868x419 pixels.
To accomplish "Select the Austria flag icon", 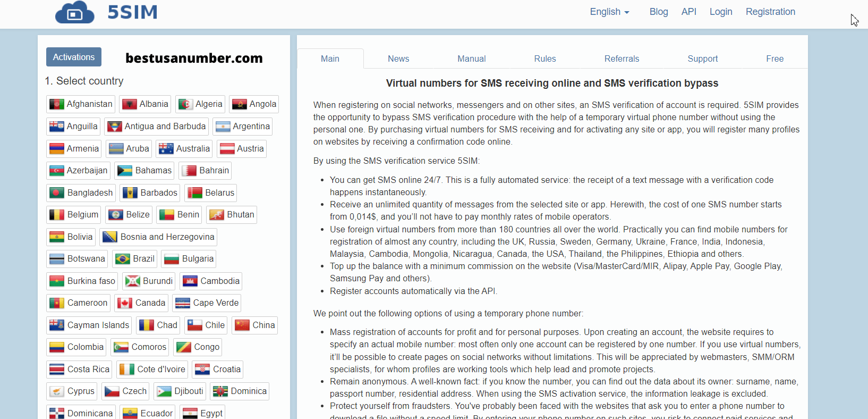I will coord(227,149).
